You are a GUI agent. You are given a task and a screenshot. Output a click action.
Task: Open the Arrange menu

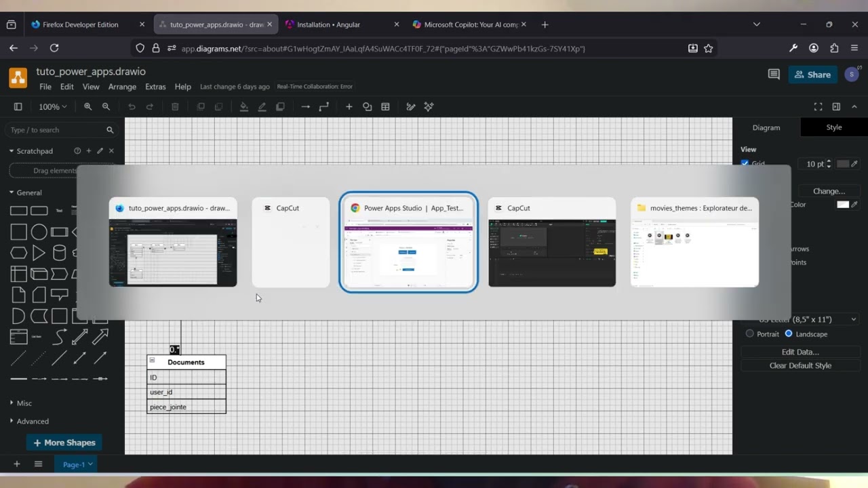tap(122, 87)
